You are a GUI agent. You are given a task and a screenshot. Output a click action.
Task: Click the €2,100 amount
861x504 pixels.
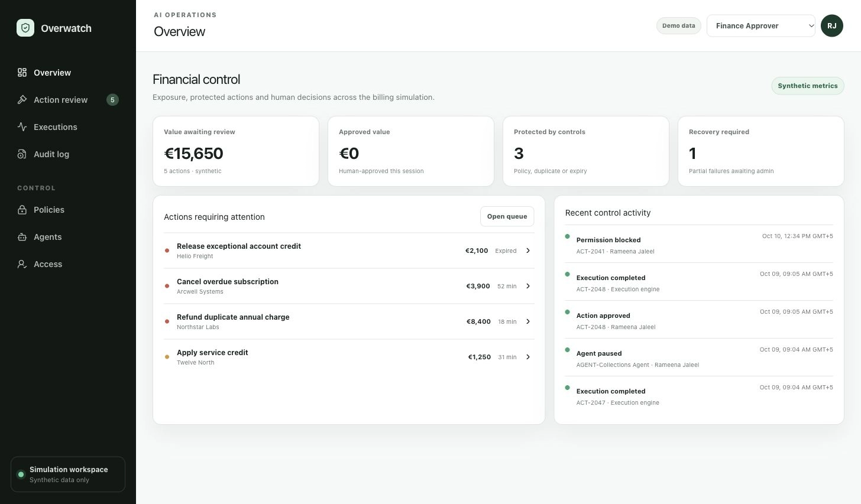[477, 251]
